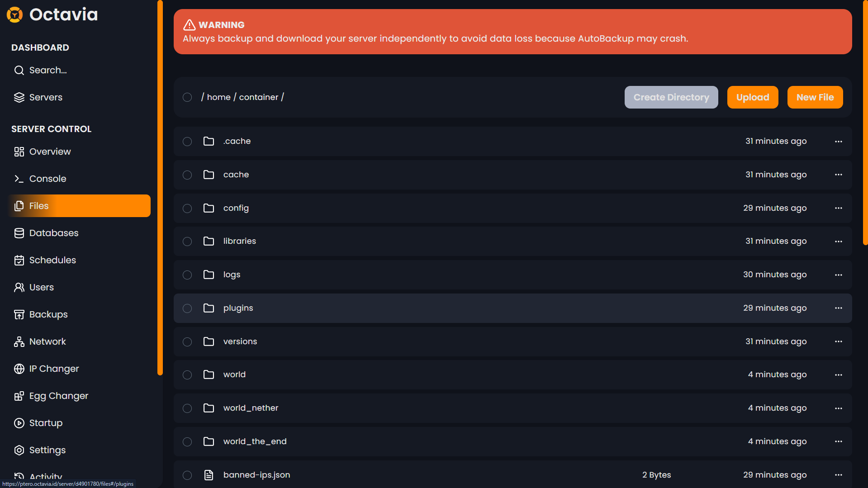868x488 pixels.
Task: Select the world folder checkbox
Action: click(x=187, y=375)
